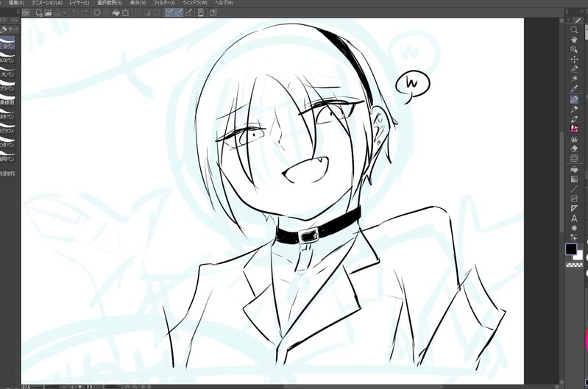Image resolution: width=588 pixels, height=389 pixels.
Task: Toggle Snap to Ruler
Action: [169, 13]
